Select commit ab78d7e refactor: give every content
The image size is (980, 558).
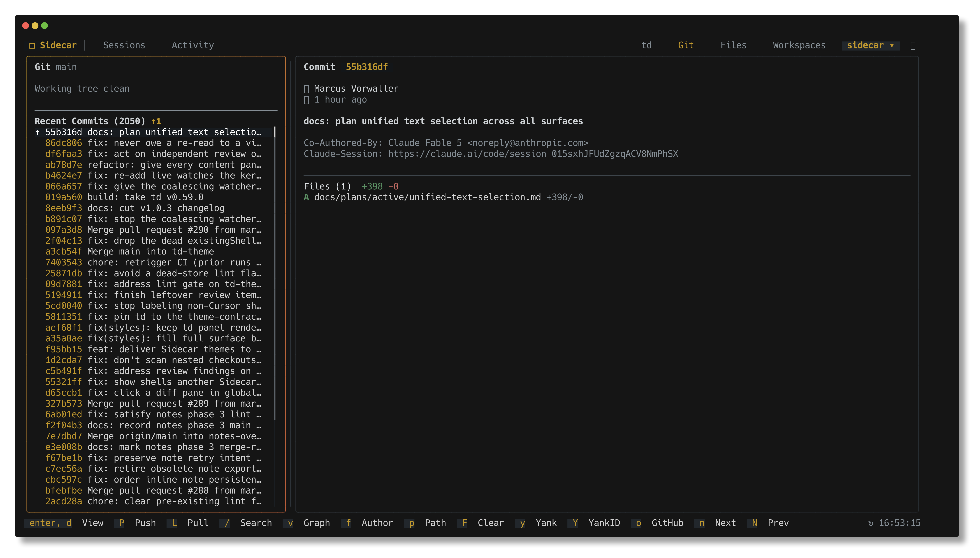(153, 164)
